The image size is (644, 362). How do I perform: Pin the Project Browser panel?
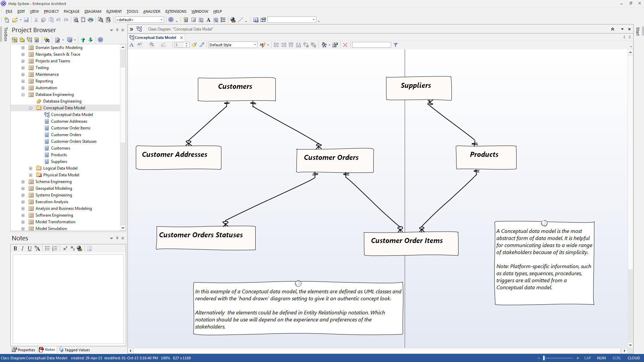[117, 30]
